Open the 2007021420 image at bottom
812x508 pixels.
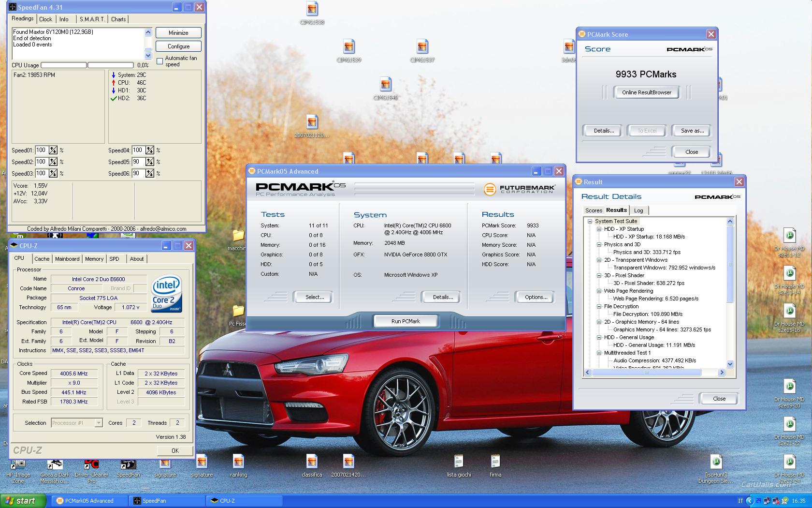click(x=348, y=466)
